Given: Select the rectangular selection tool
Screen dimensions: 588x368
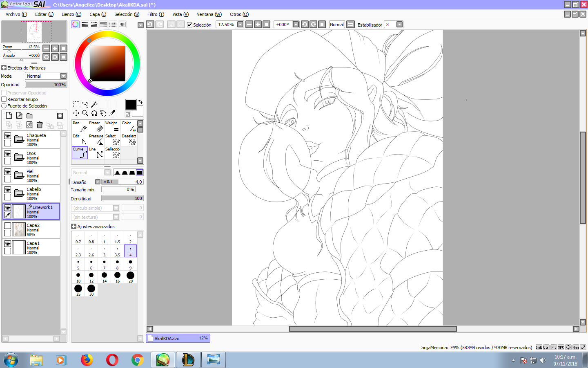Looking at the screenshot, I should pos(76,104).
